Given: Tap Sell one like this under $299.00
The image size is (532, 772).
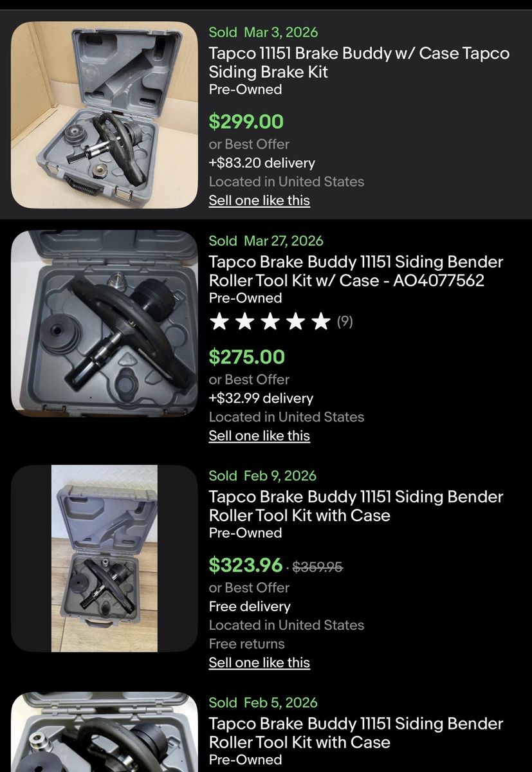Looking at the screenshot, I should point(259,200).
